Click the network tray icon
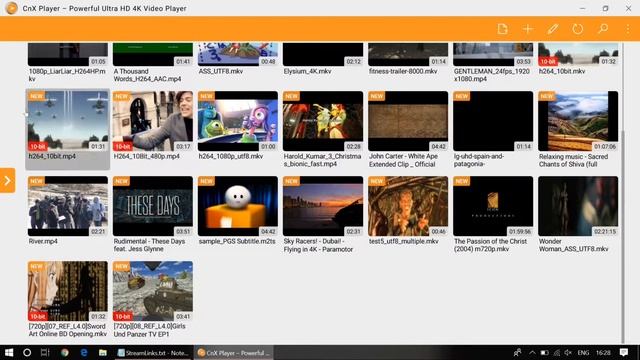The image size is (640, 360). point(557,352)
